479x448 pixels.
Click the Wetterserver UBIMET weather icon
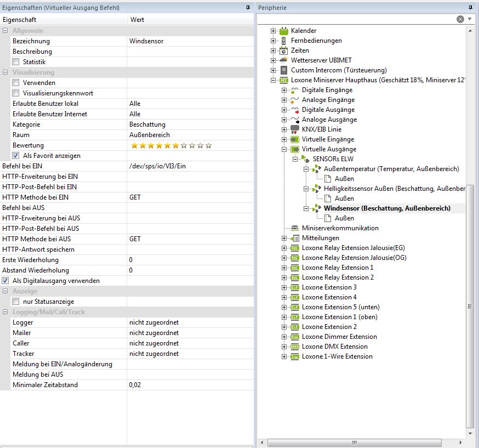point(284,60)
